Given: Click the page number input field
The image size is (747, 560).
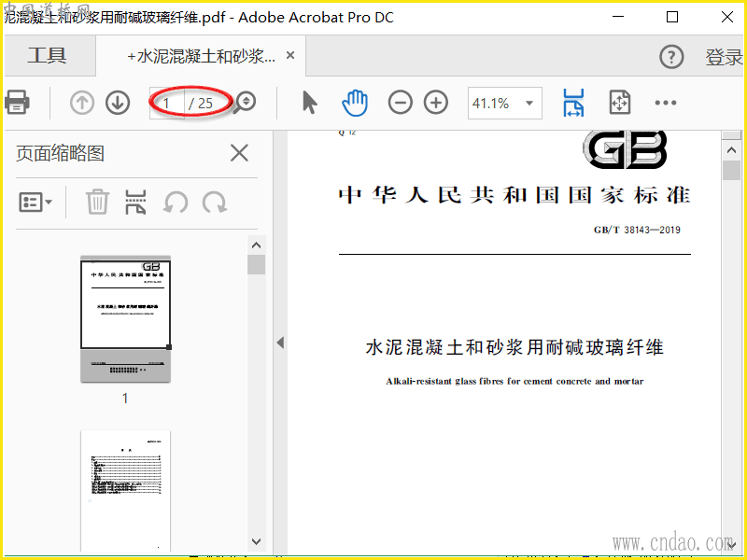Looking at the screenshot, I should [167, 103].
